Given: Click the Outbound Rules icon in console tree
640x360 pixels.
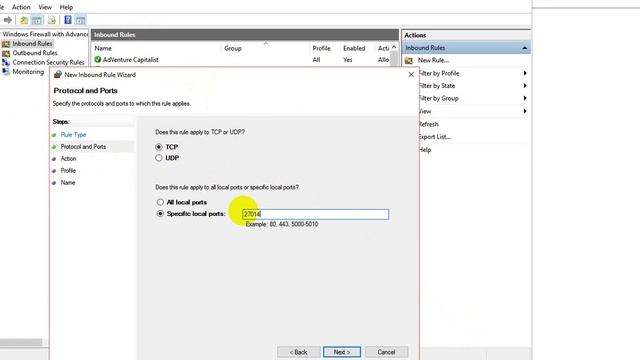Looking at the screenshot, I should (x=6, y=53).
